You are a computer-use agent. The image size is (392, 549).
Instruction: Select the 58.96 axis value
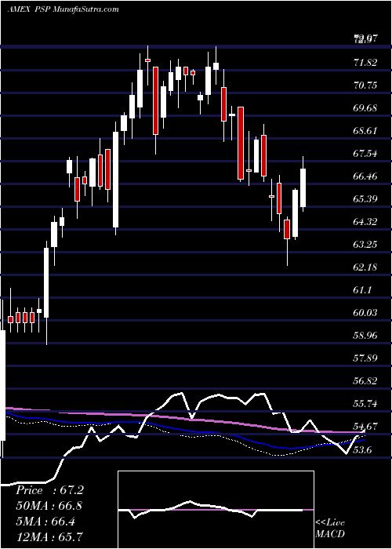pos(365,335)
